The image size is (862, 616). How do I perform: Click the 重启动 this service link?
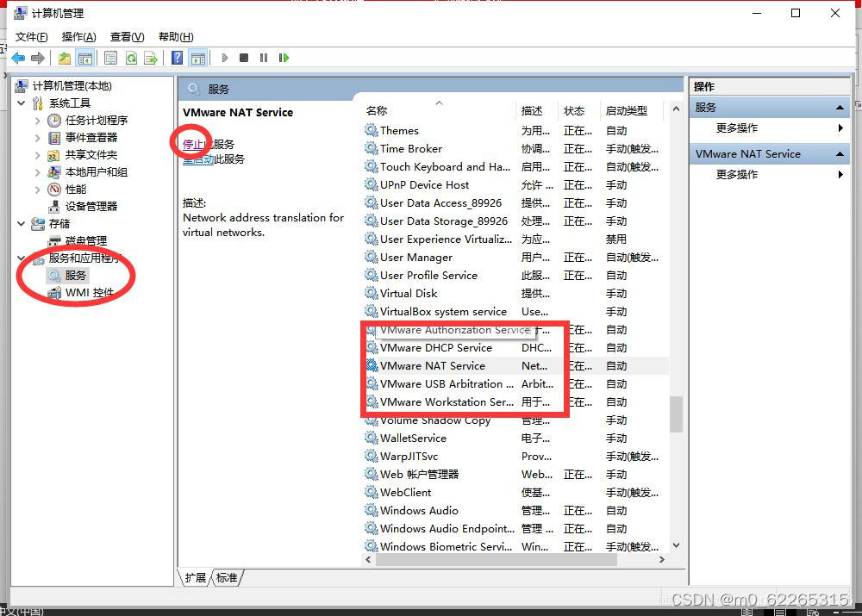coord(198,159)
